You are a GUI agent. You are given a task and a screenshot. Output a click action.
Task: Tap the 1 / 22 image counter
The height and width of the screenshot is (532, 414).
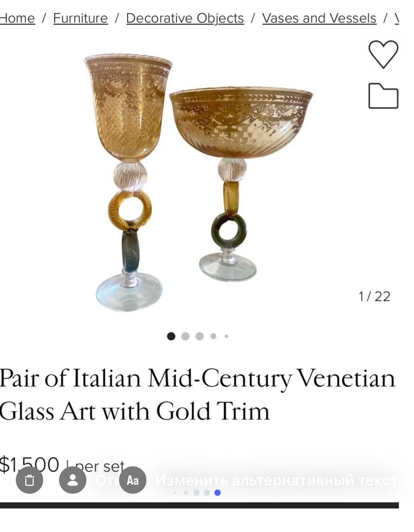pyautogui.click(x=374, y=296)
